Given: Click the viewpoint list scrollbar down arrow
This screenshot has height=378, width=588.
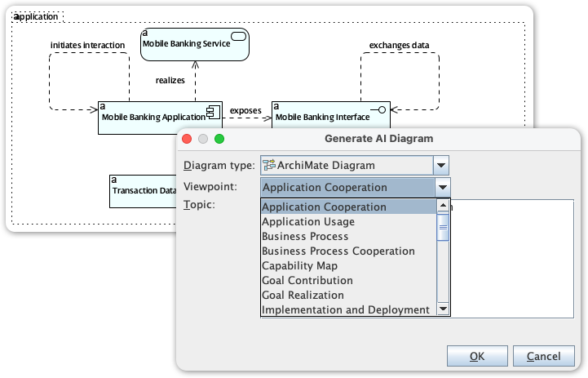Looking at the screenshot, I should pyautogui.click(x=444, y=309).
